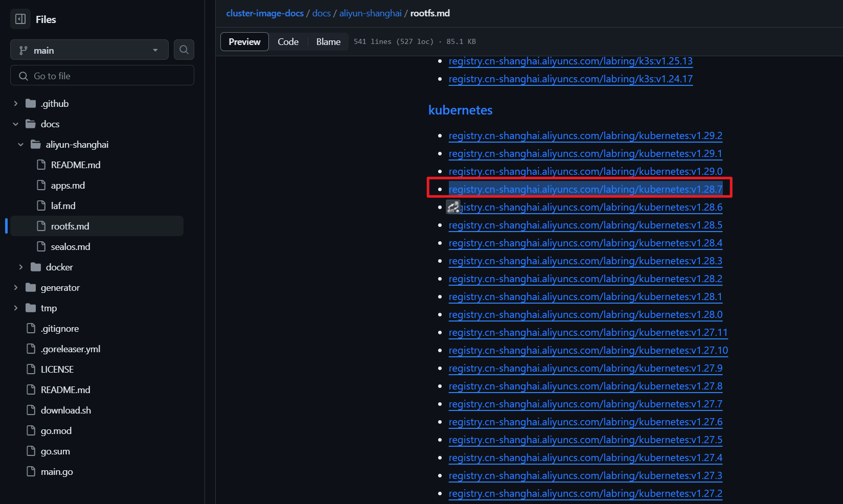Click the file icon beside LICENSE
The image size is (843, 504).
[31, 369]
